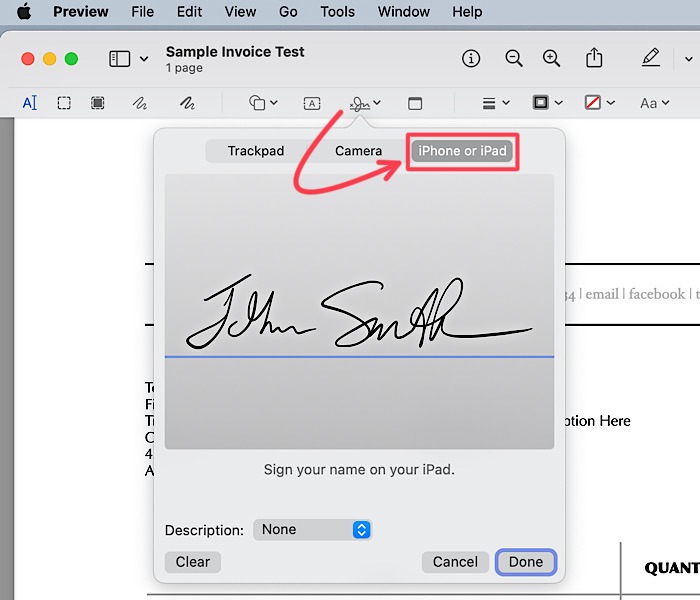Viewport: 700px width, 600px height.
Task: Click the zoom out magnifier
Action: (514, 58)
